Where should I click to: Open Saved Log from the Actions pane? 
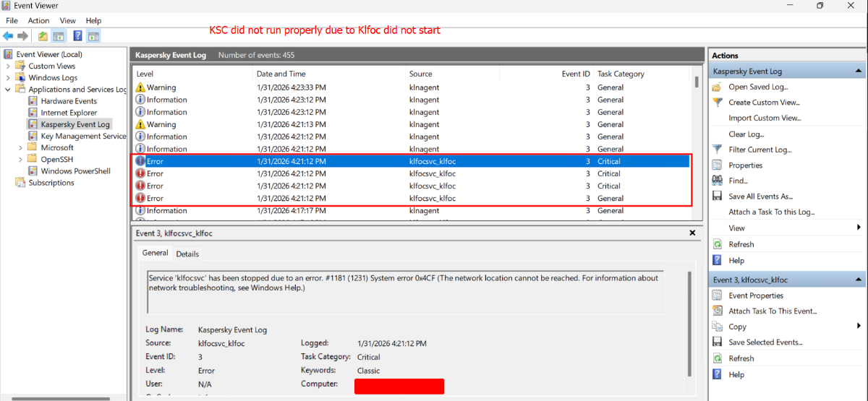[x=757, y=87]
